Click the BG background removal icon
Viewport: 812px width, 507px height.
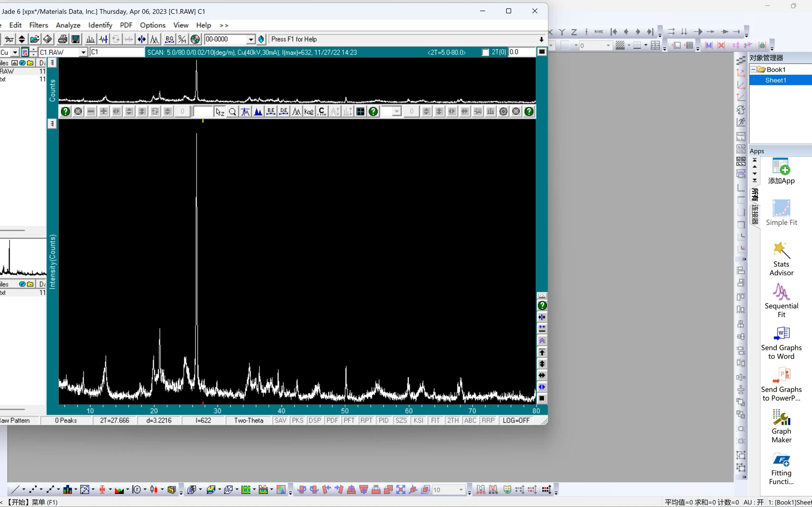[169, 39]
